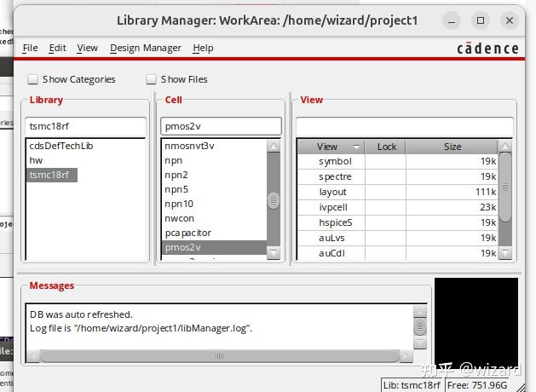Select the hspiceS view row

point(398,222)
